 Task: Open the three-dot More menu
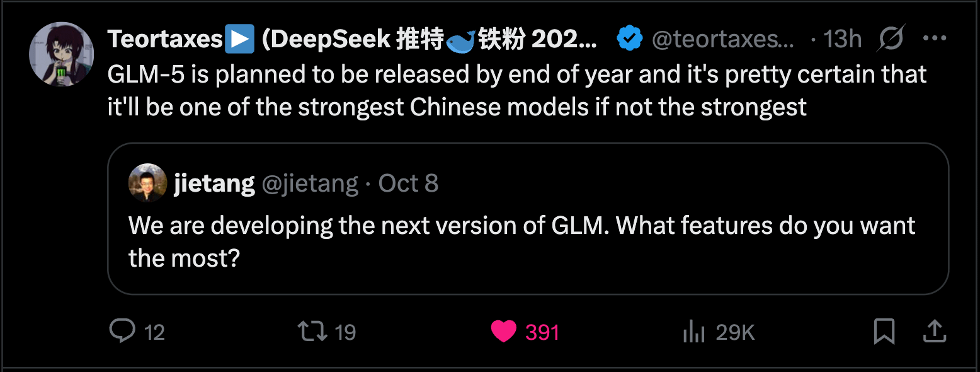(x=935, y=39)
